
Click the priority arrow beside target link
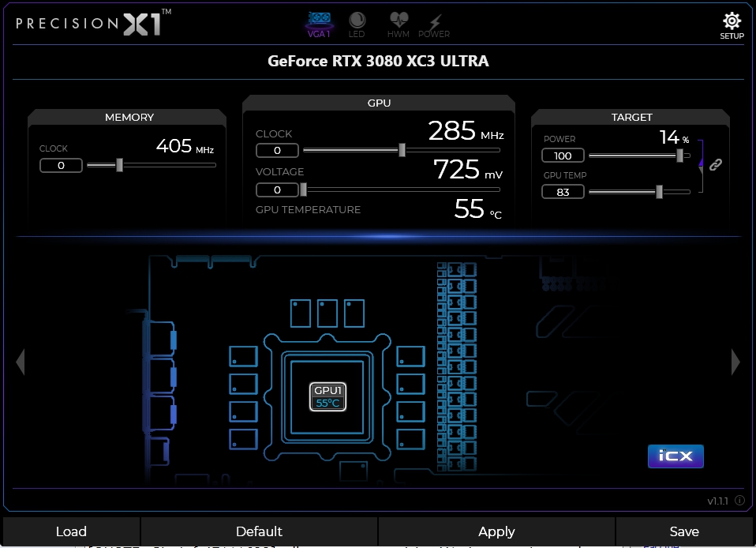click(x=701, y=167)
